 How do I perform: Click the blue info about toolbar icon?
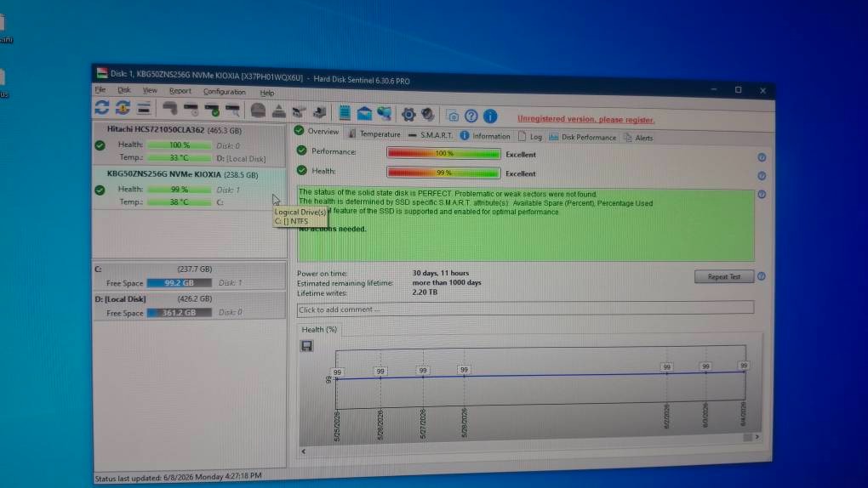tap(490, 116)
